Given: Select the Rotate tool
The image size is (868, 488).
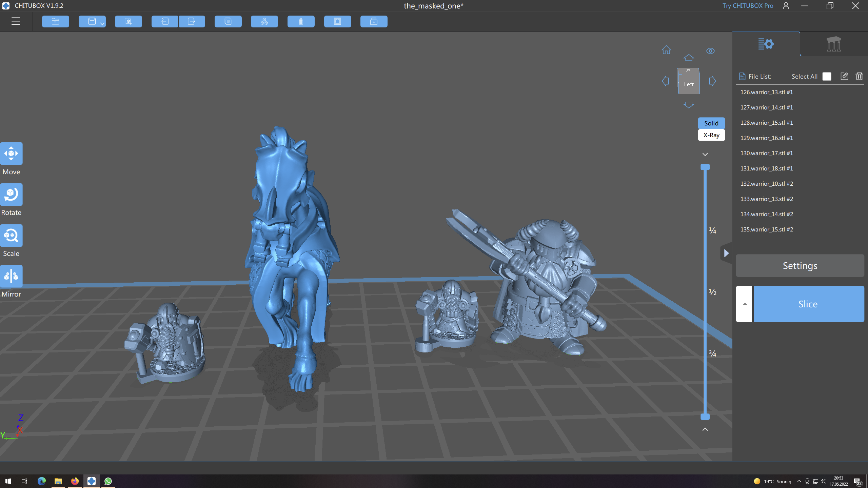Looking at the screenshot, I should pyautogui.click(x=11, y=195).
